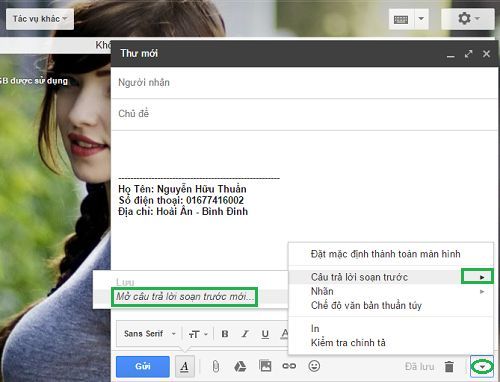Apply italic formatting with I icon
Image resolution: width=500 pixels, height=382 pixels.
coord(245,334)
